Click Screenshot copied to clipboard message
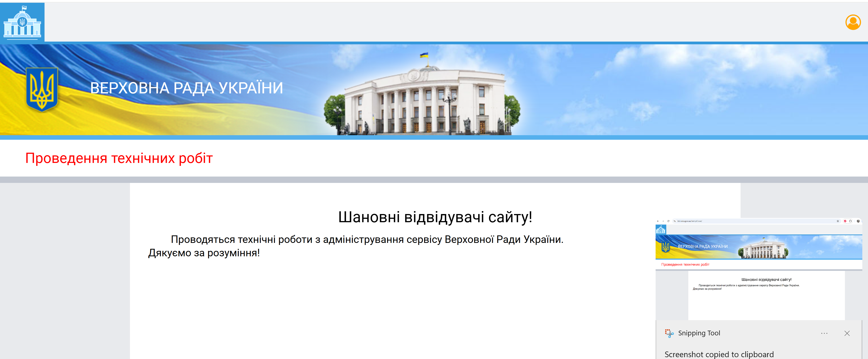This screenshot has height=359, width=868. click(719, 354)
